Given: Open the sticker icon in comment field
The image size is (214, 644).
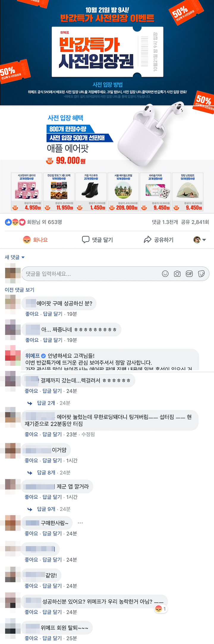Looking at the screenshot, I should click(201, 274).
